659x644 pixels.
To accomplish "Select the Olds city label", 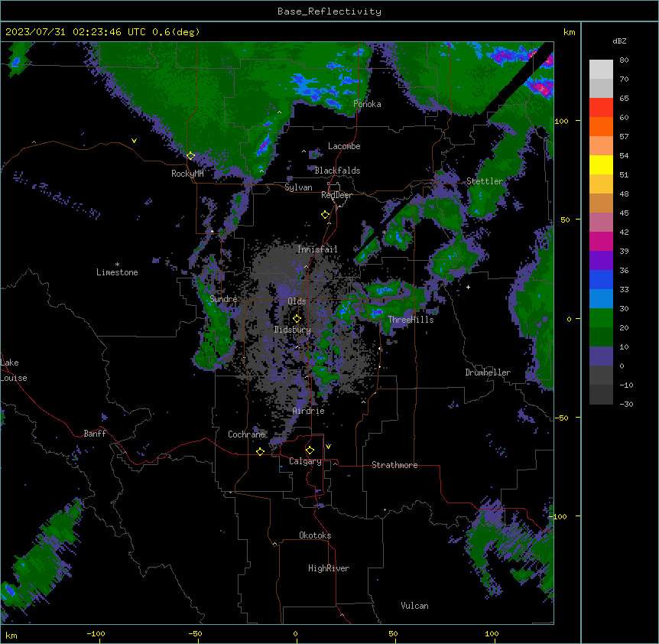I will click(297, 301).
